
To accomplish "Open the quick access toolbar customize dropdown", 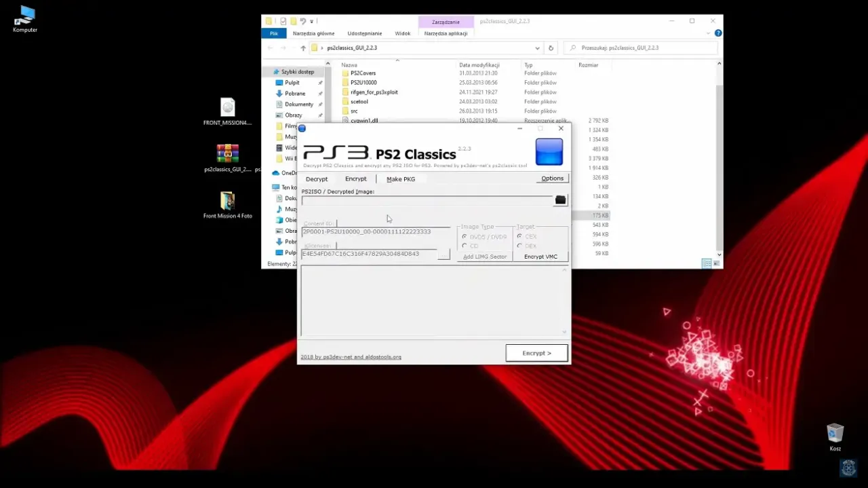I will (312, 21).
